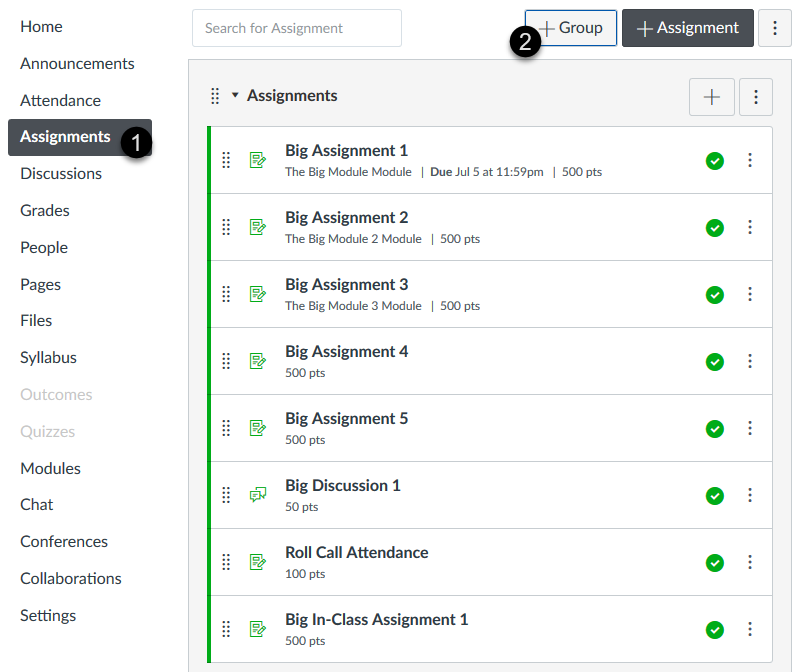The image size is (800, 672).
Task: Click the kebab menu on Big Assignment 5
Action: coord(750,428)
